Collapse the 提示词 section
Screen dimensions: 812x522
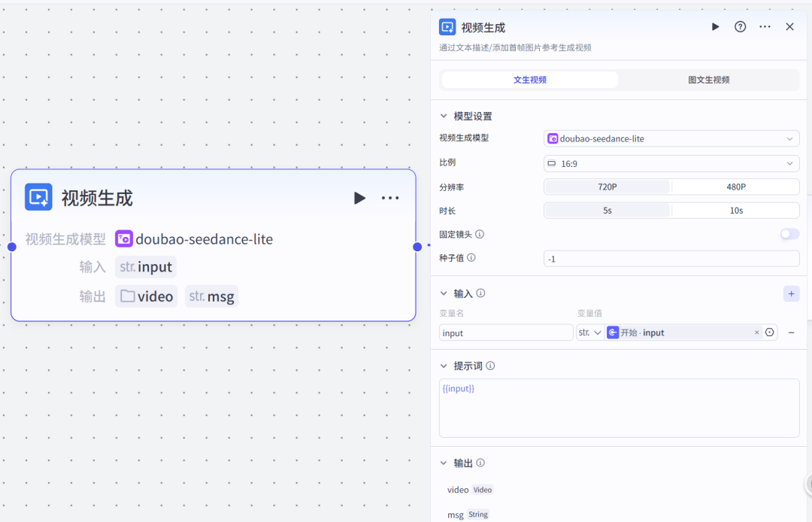point(444,366)
